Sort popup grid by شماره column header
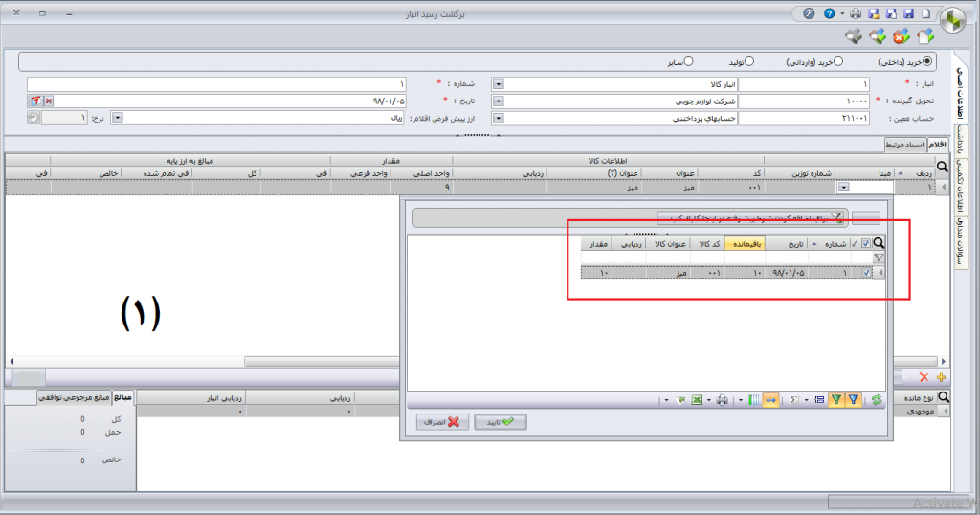The height and width of the screenshot is (515, 980). coord(829,244)
